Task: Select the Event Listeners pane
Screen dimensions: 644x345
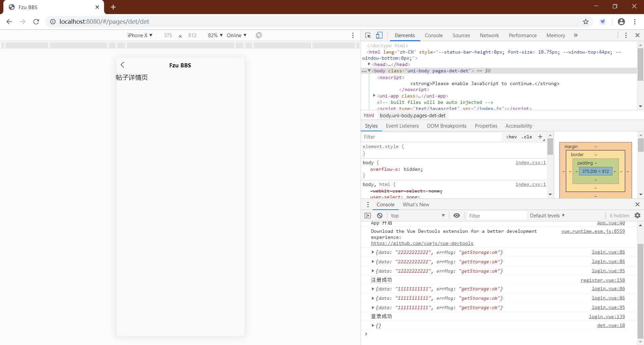Action: click(402, 126)
